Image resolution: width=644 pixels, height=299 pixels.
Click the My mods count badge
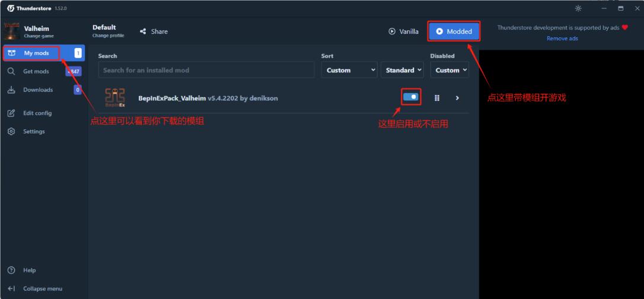[x=78, y=53]
